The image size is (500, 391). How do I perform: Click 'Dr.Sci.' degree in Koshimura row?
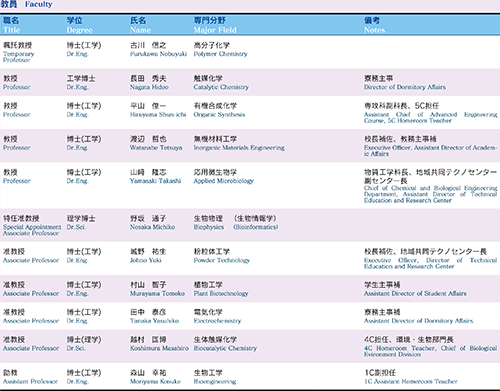76,348
